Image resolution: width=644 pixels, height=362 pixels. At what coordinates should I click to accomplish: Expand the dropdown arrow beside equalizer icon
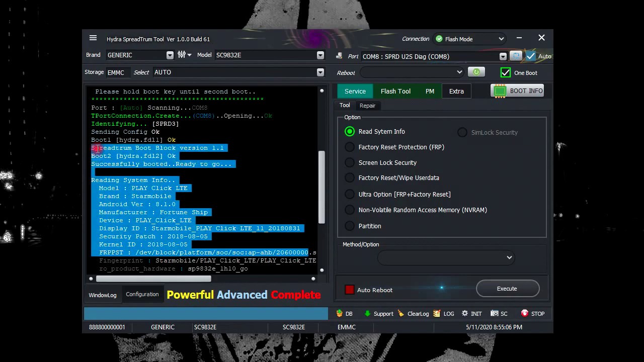coord(189,55)
